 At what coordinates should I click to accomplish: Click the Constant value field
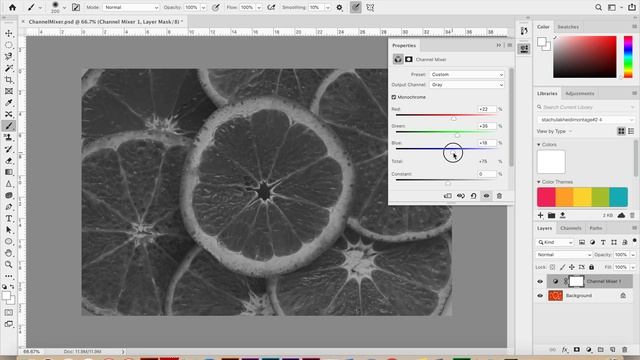[487, 174]
